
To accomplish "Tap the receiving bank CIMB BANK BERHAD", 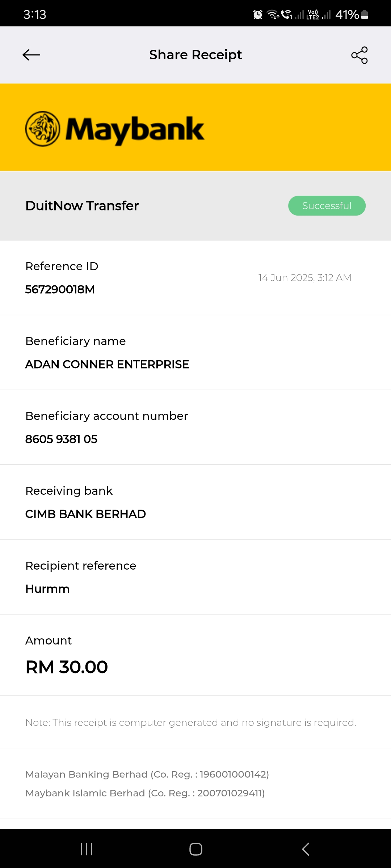I will pos(85,514).
